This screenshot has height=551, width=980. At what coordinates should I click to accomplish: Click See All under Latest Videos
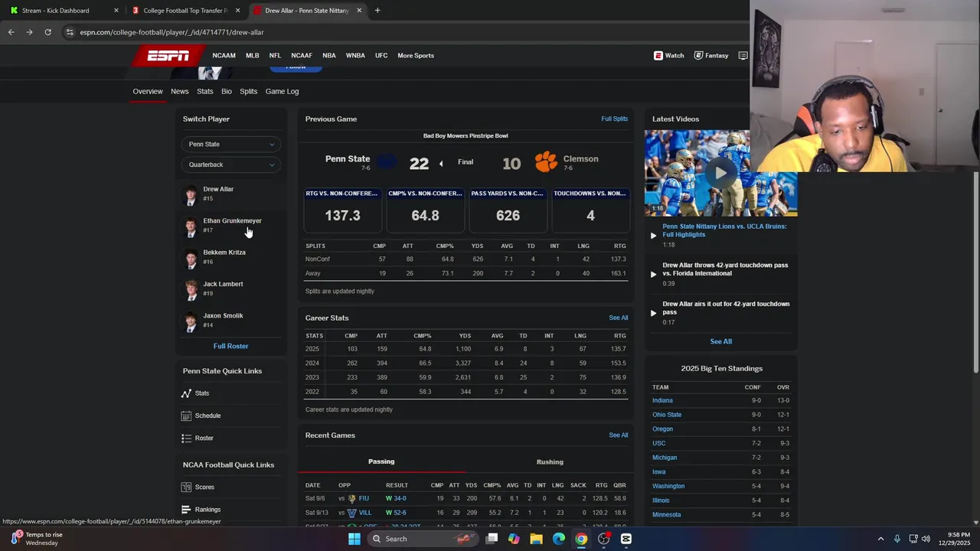(720, 341)
